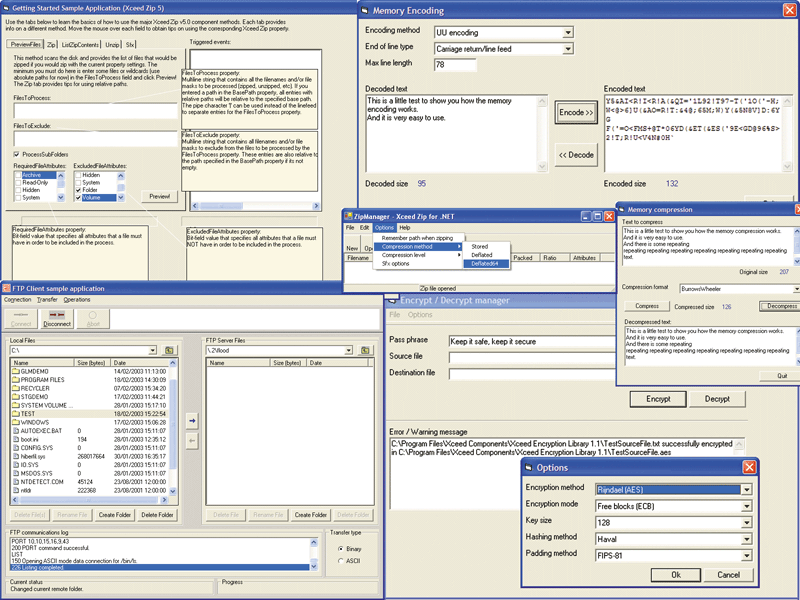
Task: Click the Abort toolbar icon in FTP Client
Action: pyautogui.click(x=93, y=318)
